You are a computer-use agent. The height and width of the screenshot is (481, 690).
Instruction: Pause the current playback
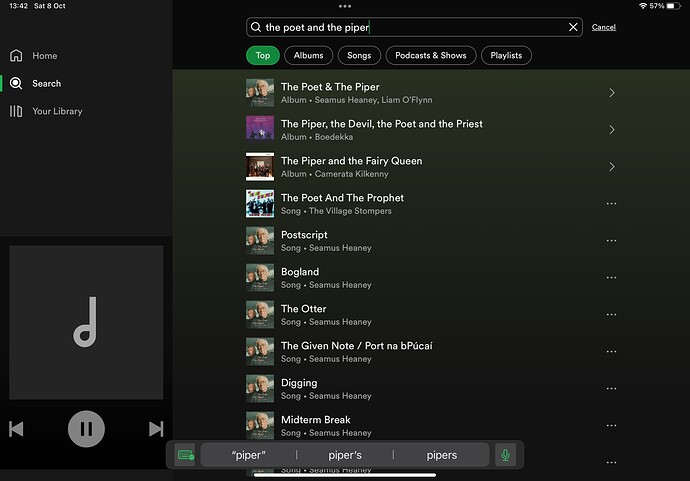pos(86,429)
